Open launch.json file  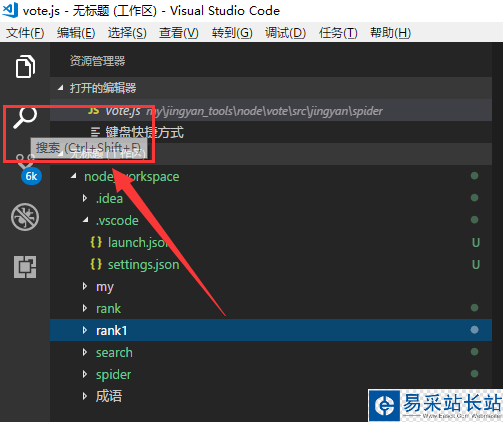pyautogui.click(x=140, y=242)
